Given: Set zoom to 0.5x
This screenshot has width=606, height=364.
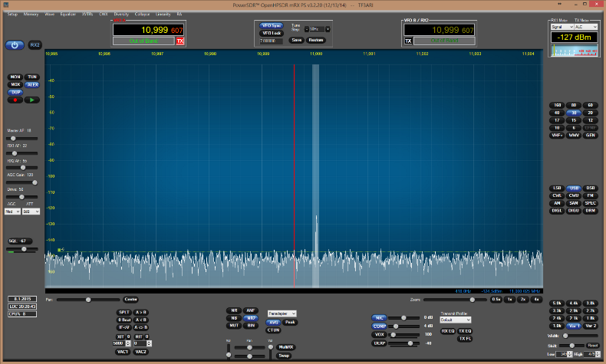Looking at the screenshot, I should 496,300.
